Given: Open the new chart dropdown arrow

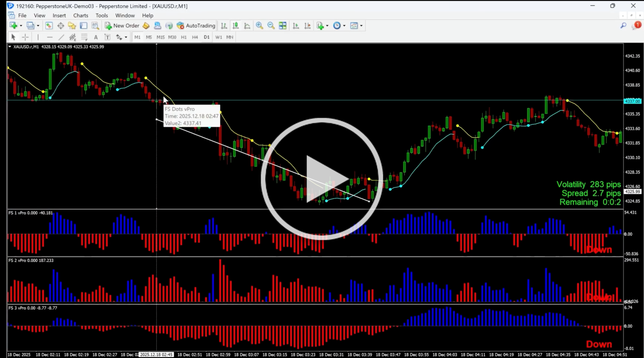Looking at the screenshot, I should click(x=21, y=26).
